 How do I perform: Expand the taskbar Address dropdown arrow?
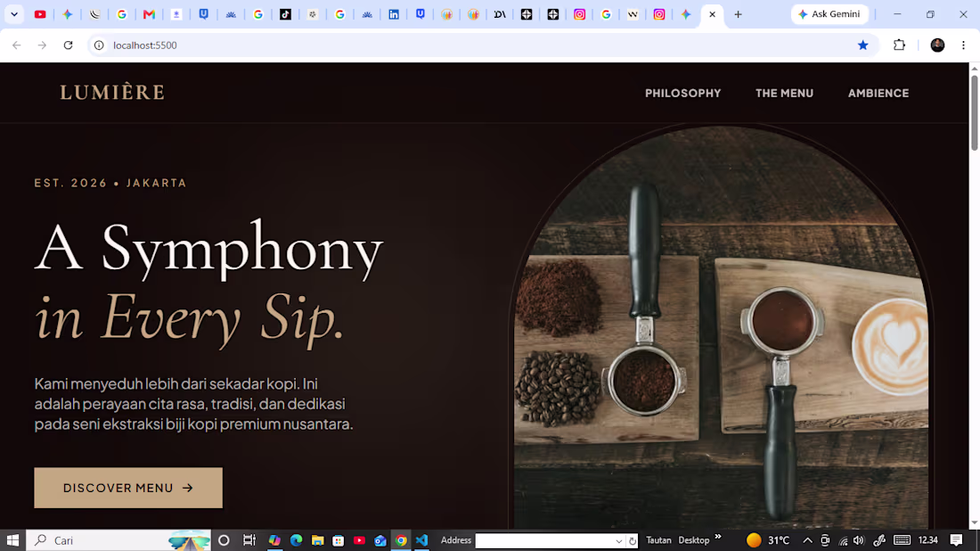[619, 541]
